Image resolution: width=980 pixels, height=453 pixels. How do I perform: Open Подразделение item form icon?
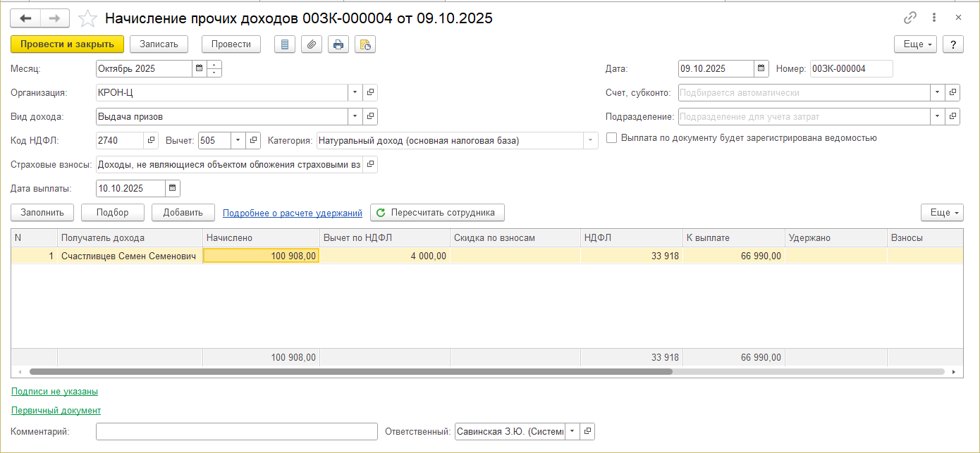point(953,117)
